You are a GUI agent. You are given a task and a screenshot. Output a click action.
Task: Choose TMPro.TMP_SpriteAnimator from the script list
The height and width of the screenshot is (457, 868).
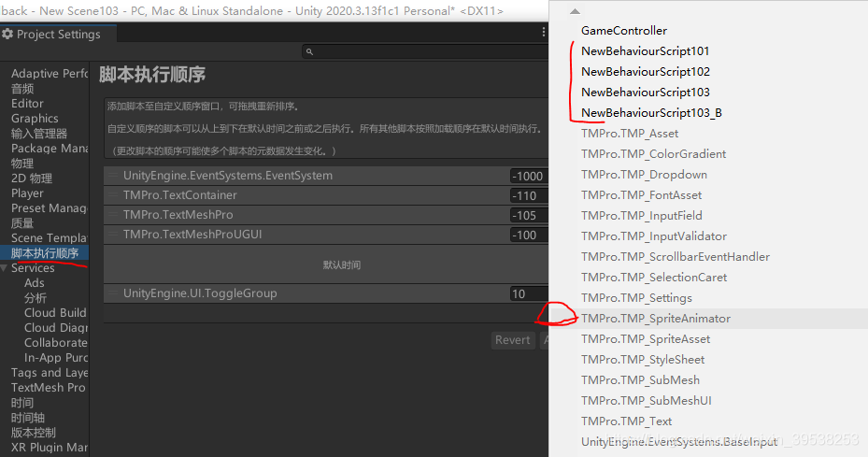[x=655, y=319]
